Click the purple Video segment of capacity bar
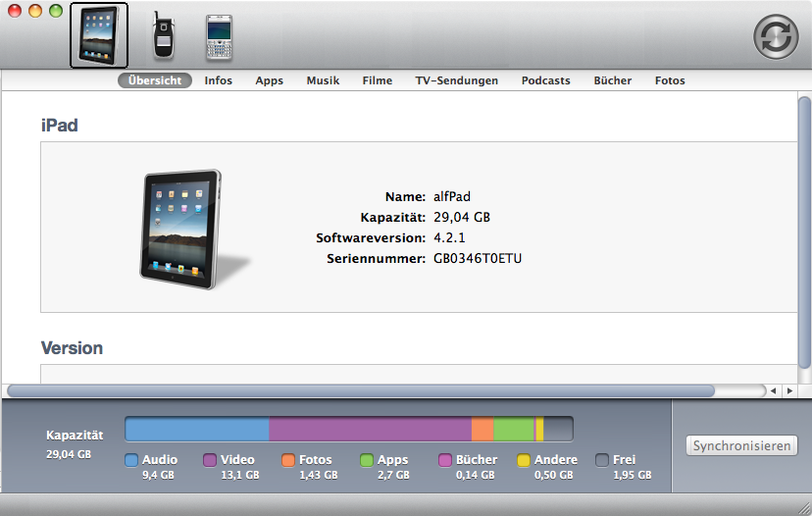This screenshot has width=812, height=516. coord(371,429)
